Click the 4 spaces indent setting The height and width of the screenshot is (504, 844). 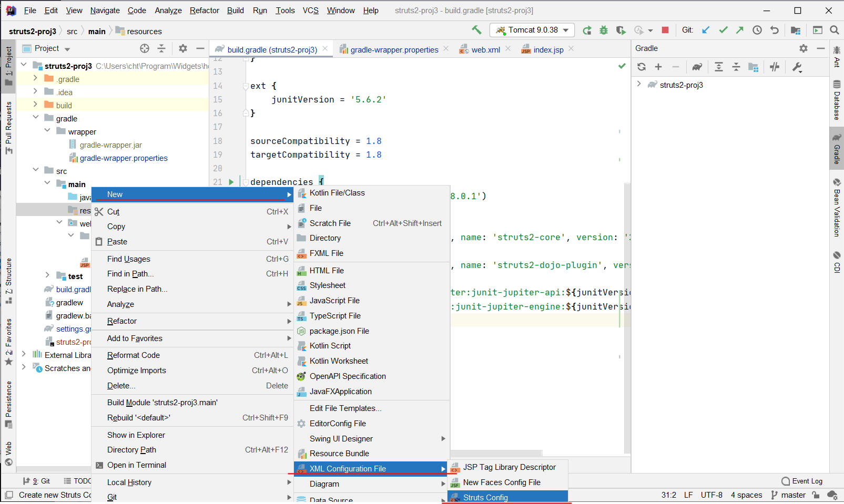(746, 495)
